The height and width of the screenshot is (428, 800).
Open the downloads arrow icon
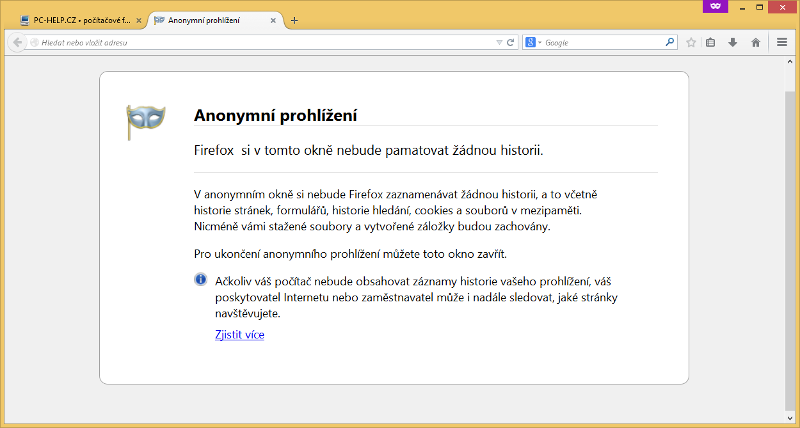733,43
